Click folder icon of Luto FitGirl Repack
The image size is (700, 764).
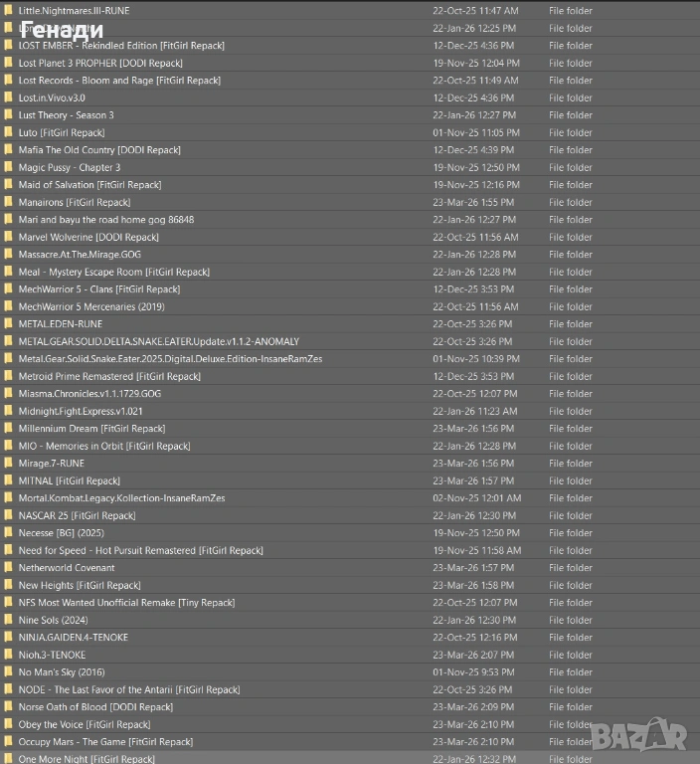tap(8, 132)
